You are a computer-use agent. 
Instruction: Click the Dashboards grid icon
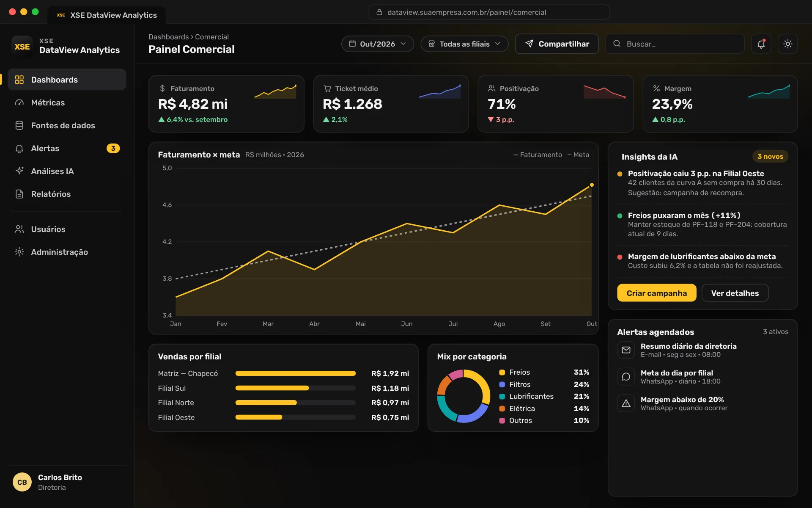19,80
